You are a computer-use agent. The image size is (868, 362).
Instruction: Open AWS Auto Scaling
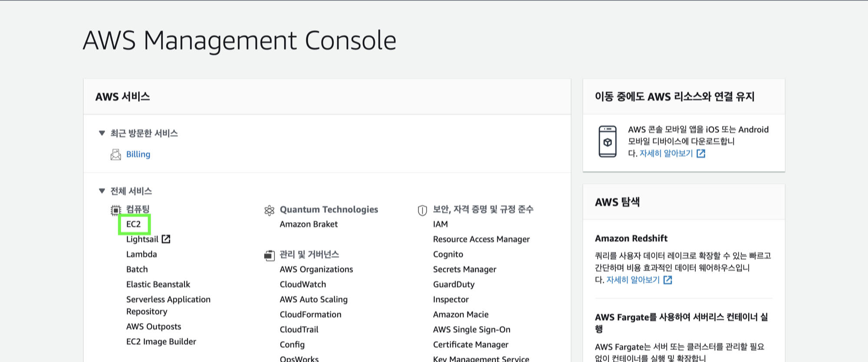click(314, 300)
